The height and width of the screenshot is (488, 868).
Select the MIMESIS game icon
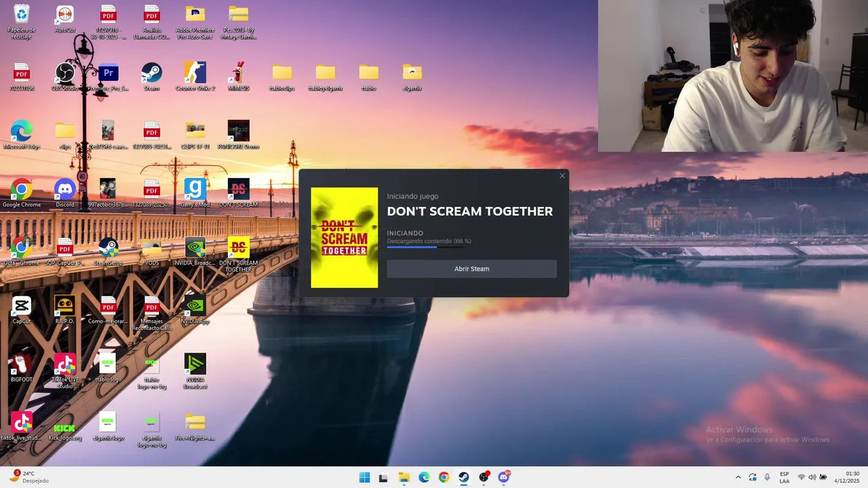pyautogui.click(x=239, y=77)
